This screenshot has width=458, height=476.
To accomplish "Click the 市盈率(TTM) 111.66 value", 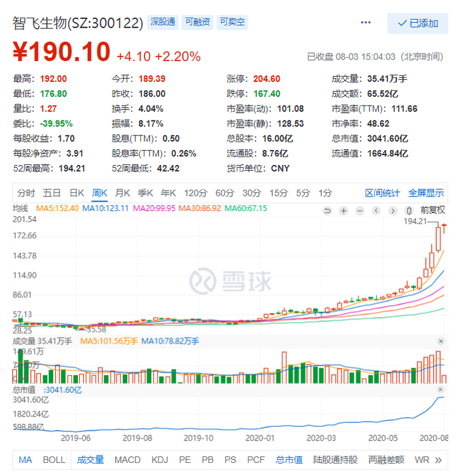I will (404, 109).
